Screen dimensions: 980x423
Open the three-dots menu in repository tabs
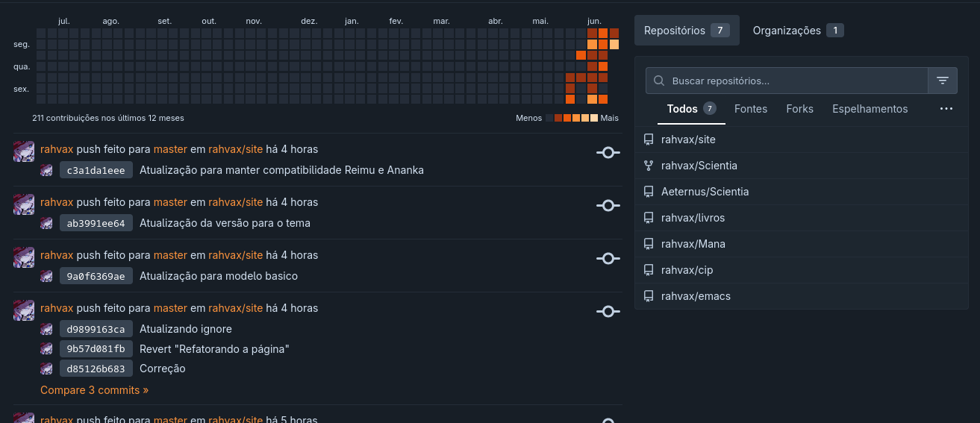(x=946, y=109)
